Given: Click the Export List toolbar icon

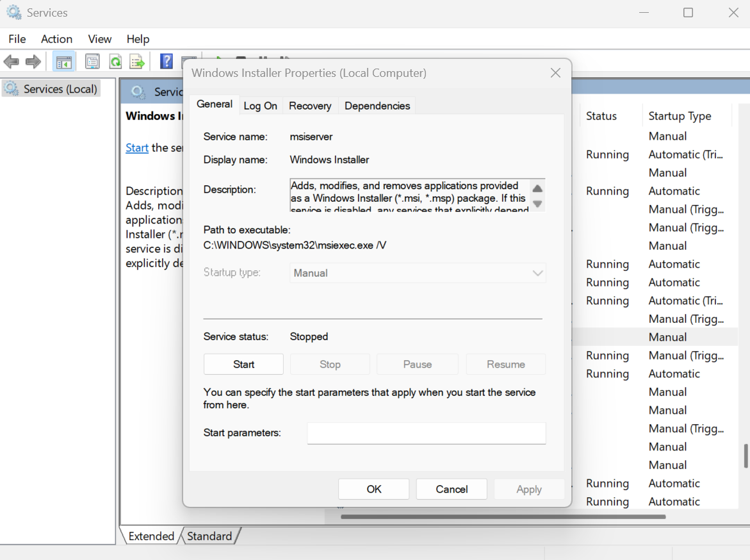Looking at the screenshot, I should click(137, 62).
